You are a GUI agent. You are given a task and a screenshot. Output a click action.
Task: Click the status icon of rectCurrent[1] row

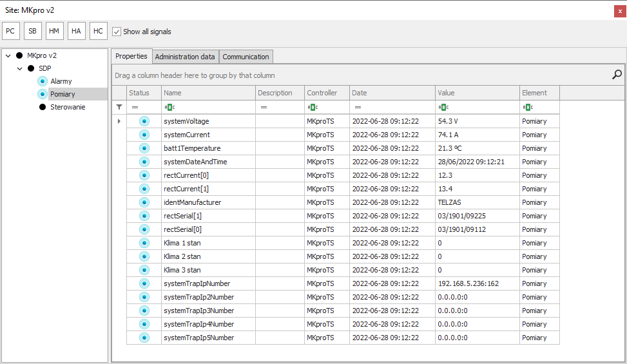coord(144,189)
